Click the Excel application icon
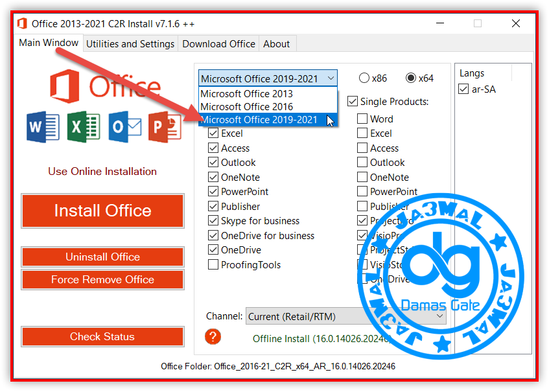The image size is (549, 392). (84, 127)
